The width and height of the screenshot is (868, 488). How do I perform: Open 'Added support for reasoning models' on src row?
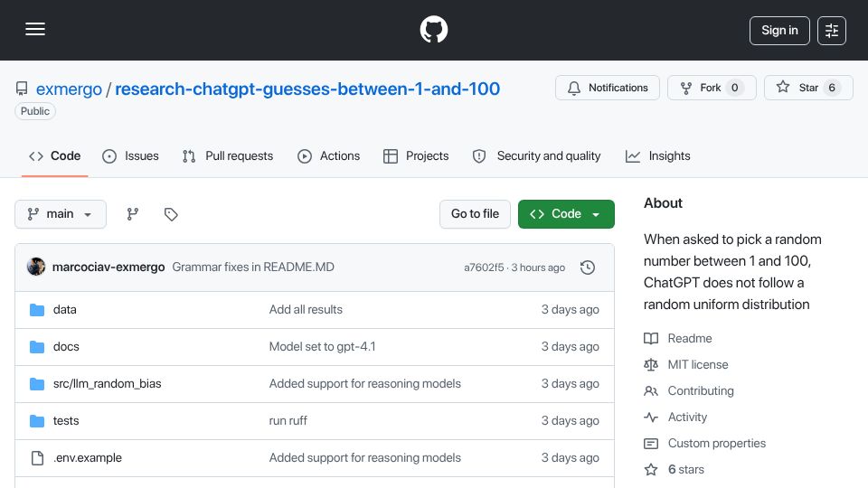pos(364,384)
